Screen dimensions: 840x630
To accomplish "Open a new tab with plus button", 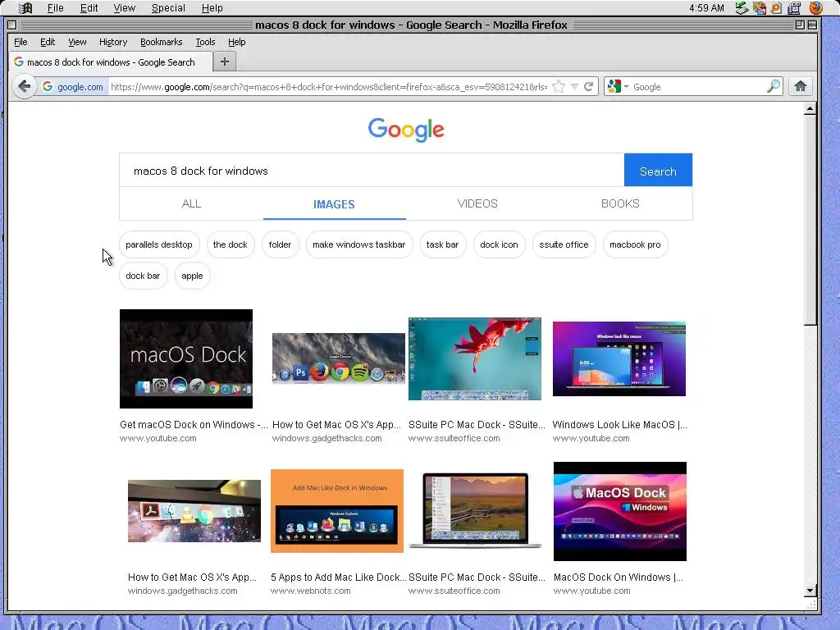I will click(x=225, y=62).
